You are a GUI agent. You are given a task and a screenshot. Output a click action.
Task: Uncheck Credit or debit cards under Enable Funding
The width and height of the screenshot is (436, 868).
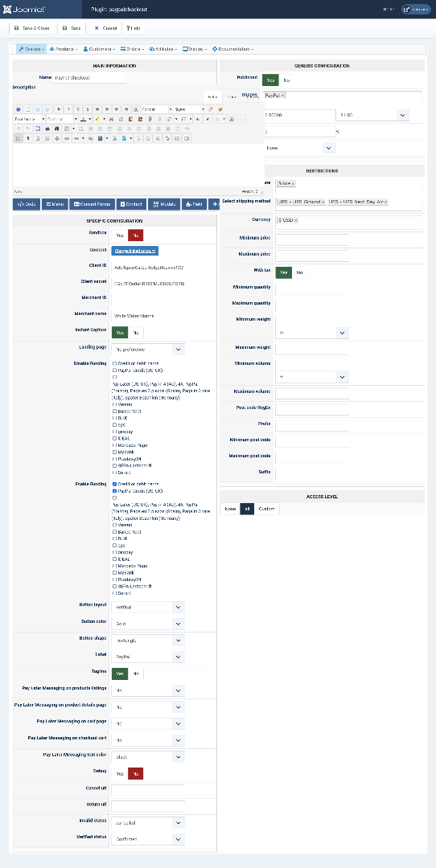(114, 484)
